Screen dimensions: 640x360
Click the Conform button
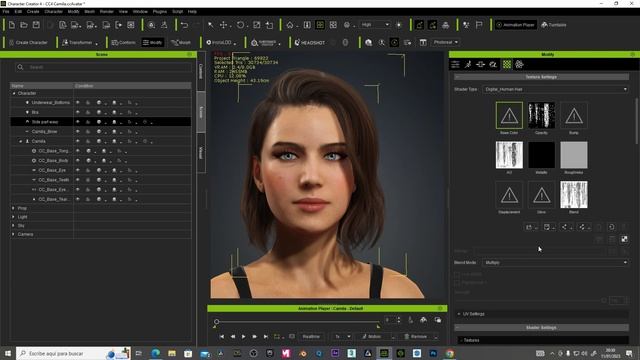123,42
